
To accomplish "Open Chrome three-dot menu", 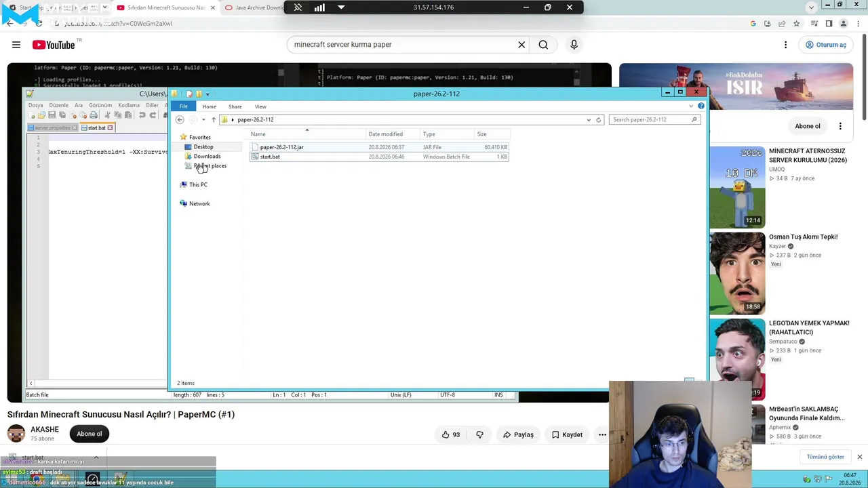I will [858, 24].
